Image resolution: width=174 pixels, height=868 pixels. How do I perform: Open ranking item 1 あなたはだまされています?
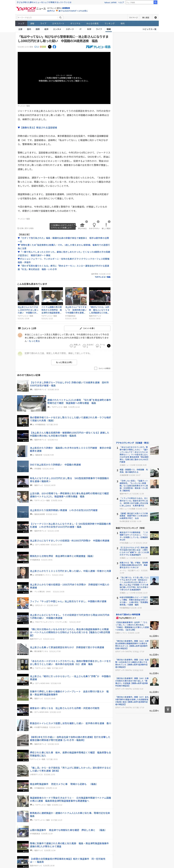coord(134,455)
